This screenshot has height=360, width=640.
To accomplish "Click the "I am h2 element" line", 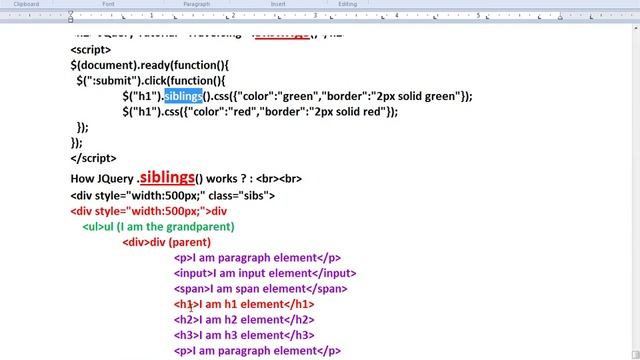I will 244,320.
